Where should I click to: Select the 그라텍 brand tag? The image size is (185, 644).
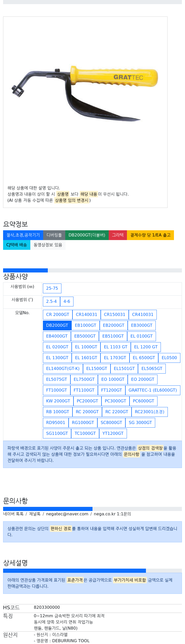point(118,235)
